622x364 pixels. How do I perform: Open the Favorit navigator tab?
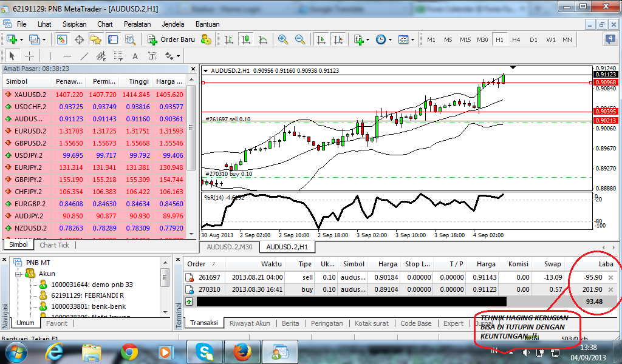(56, 323)
